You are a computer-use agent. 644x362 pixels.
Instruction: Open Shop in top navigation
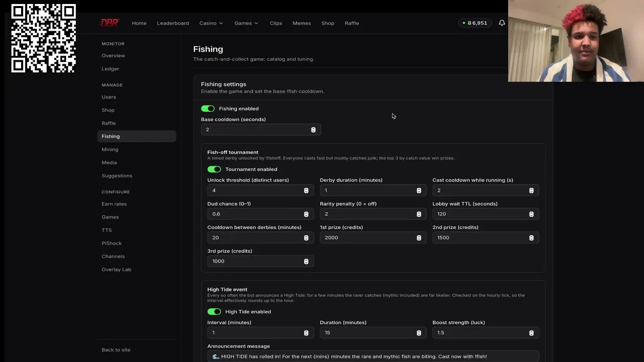click(x=328, y=23)
